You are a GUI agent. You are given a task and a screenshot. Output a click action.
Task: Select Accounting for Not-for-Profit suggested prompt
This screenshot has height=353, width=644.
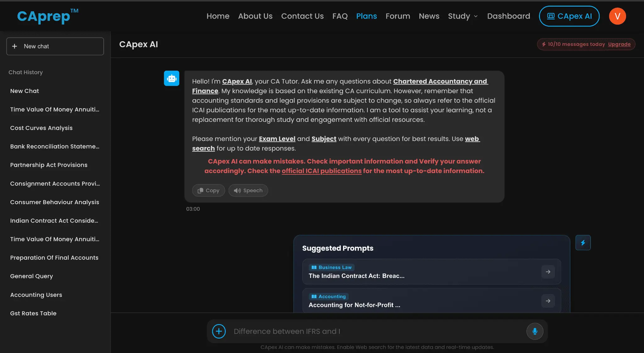pos(431,301)
